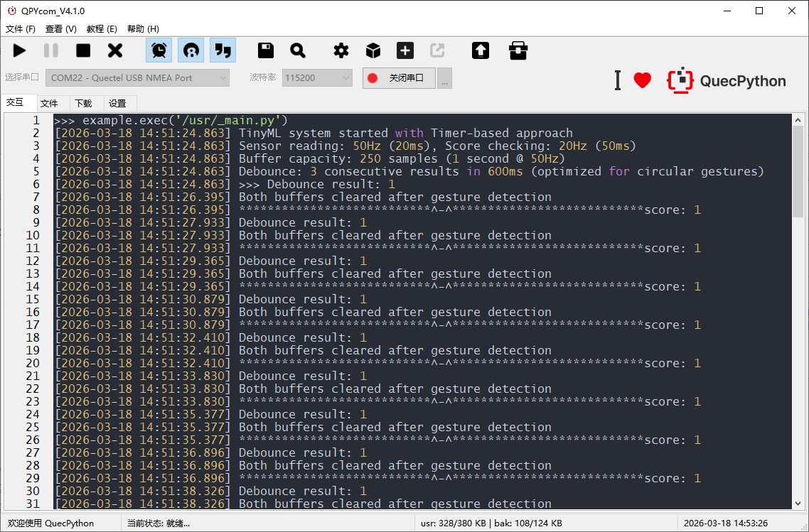The height and width of the screenshot is (532, 809).
Task: Click the Run (play) script icon
Action: click(x=19, y=50)
